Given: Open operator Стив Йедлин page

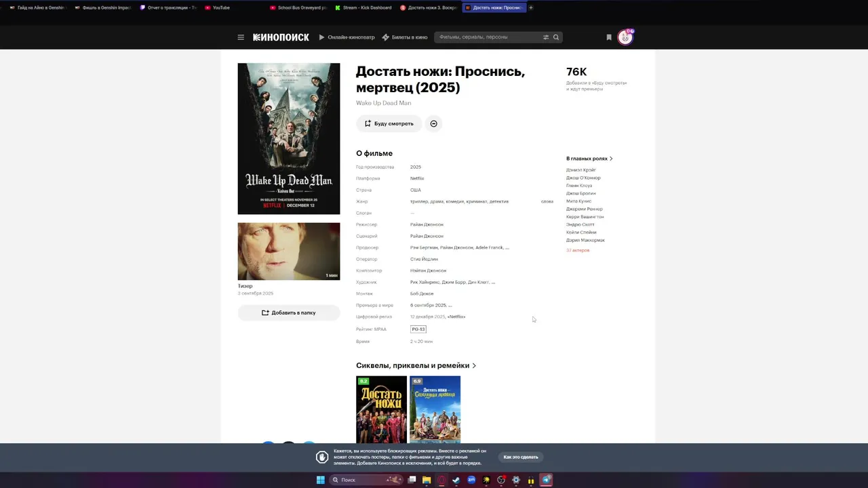Looking at the screenshot, I should tap(425, 259).
